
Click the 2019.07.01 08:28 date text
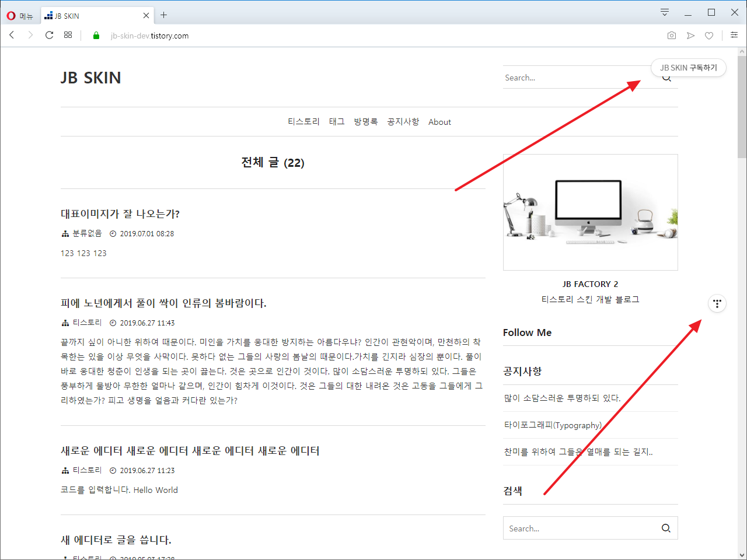pos(147,233)
